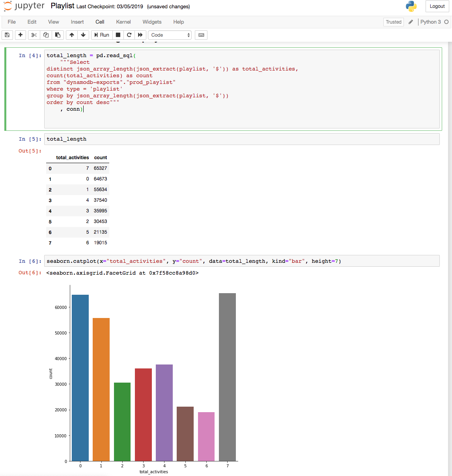Move the selected cell down
This screenshot has height=476, width=452.
[83, 35]
